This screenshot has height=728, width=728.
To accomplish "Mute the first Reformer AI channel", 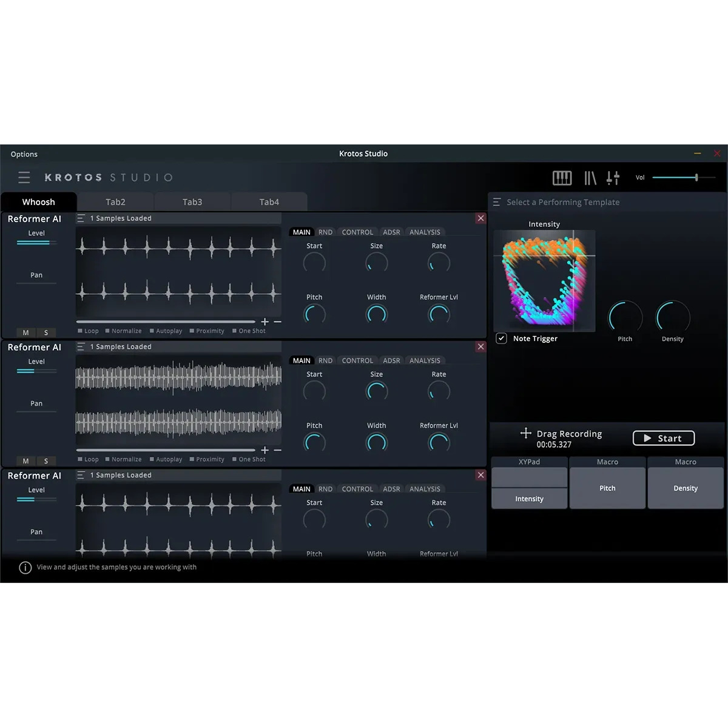I will [25, 332].
